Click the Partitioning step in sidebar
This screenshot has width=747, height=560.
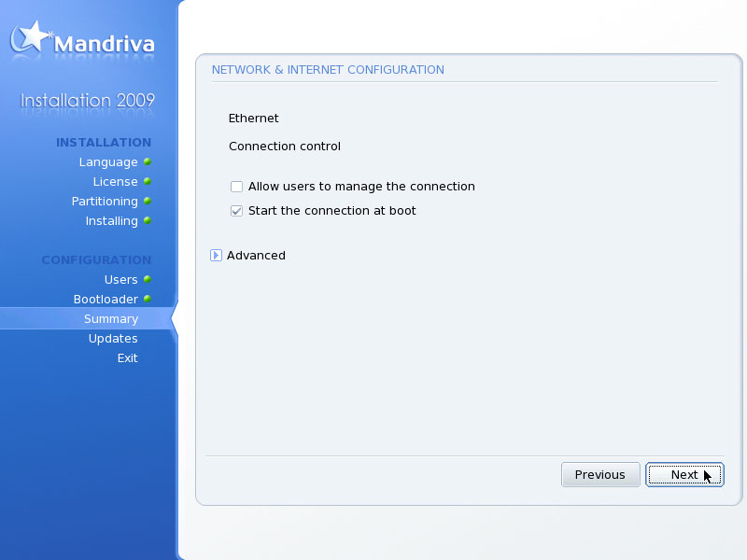click(105, 202)
